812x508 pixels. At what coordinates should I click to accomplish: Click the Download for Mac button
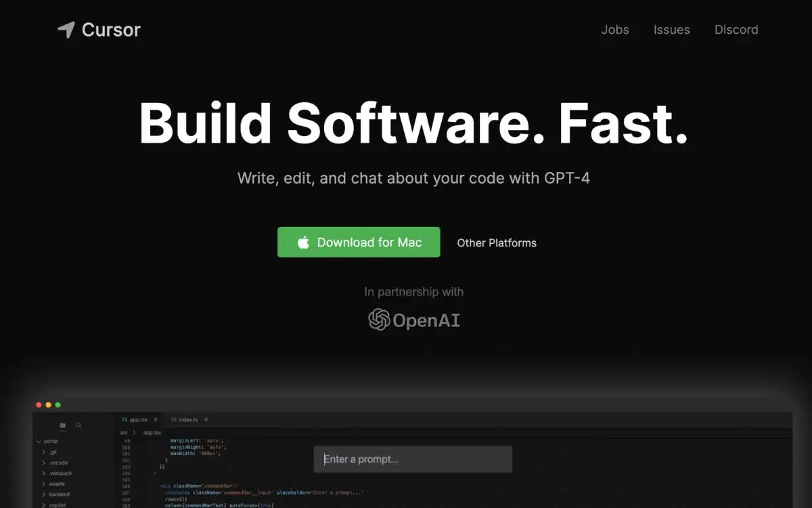[359, 242]
